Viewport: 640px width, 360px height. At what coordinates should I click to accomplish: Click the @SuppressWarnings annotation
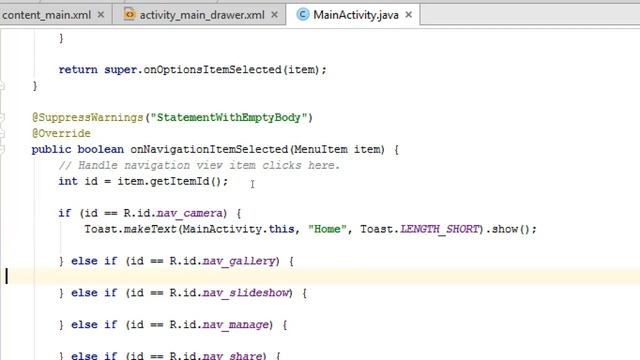coord(87,118)
